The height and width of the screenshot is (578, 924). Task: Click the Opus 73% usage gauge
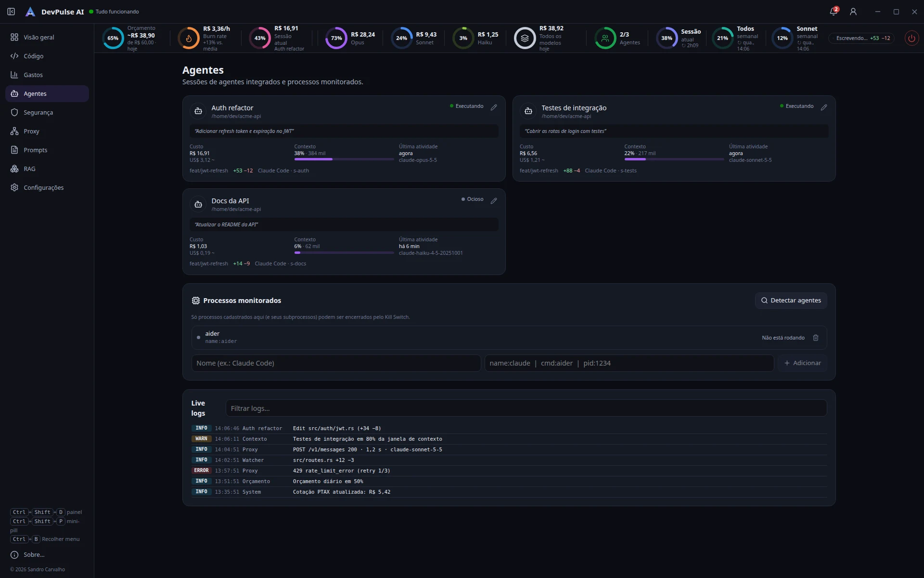click(x=336, y=38)
